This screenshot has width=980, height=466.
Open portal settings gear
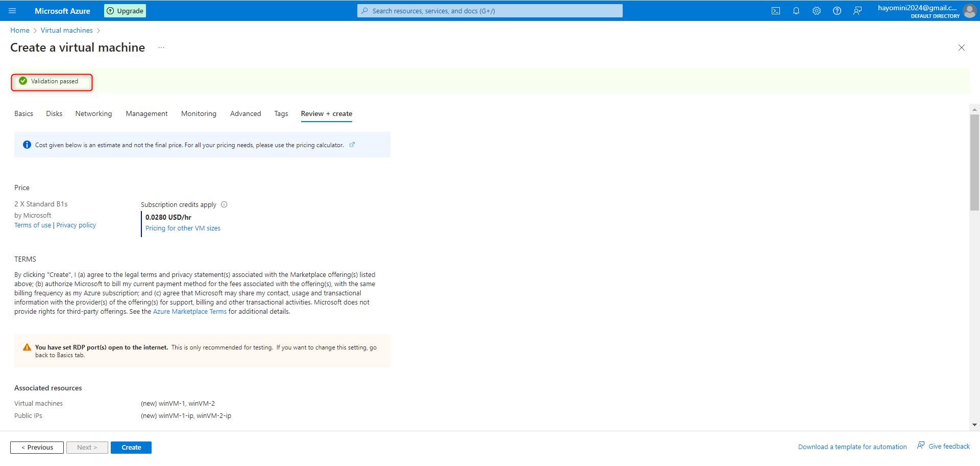817,11
